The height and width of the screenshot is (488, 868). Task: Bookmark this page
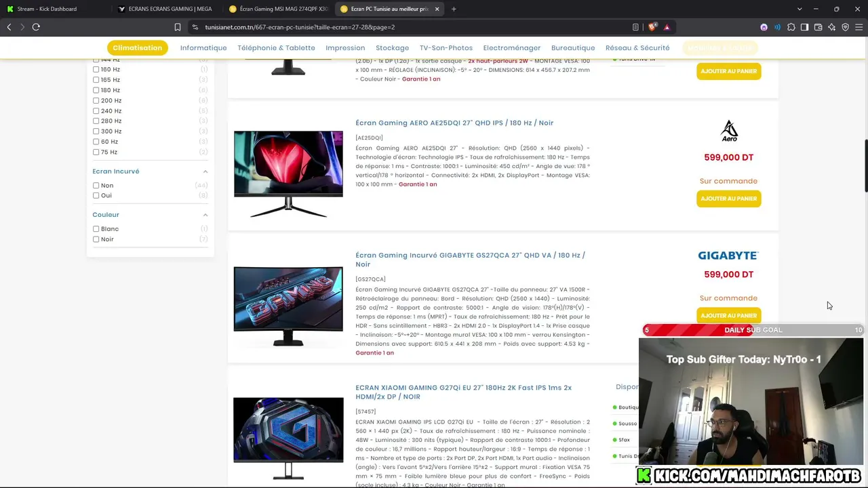coord(178,27)
